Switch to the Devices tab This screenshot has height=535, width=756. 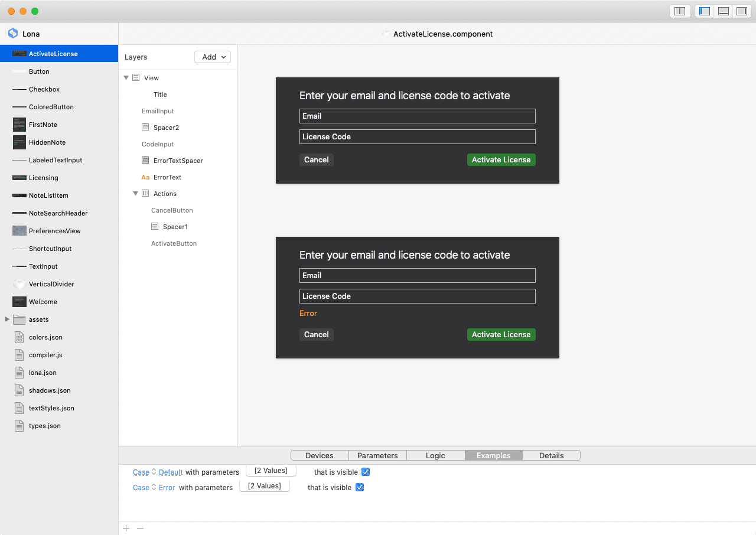tap(320, 455)
